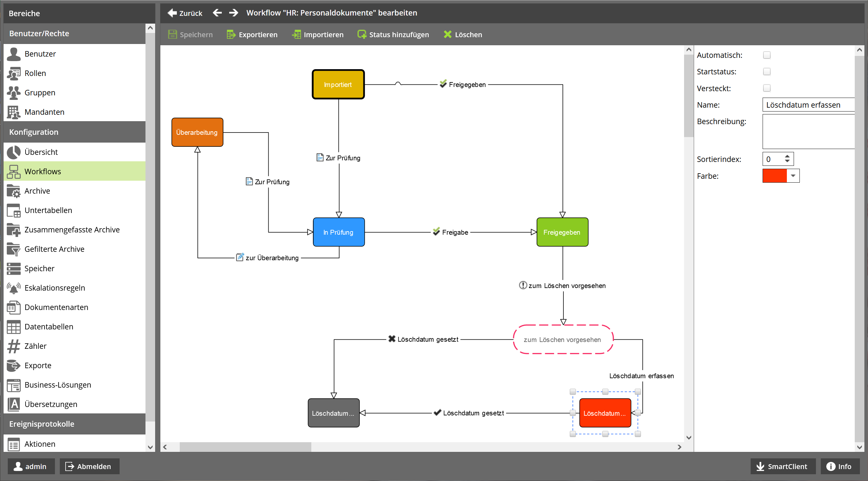Open the Speicher storage icon
Screen dimensions: 868x481
click(14, 268)
